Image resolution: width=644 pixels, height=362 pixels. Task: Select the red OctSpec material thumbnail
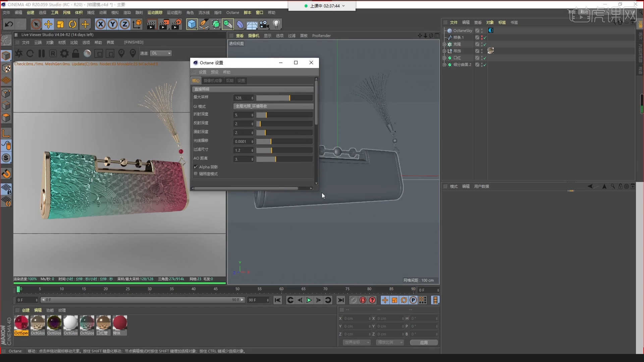[21, 323]
